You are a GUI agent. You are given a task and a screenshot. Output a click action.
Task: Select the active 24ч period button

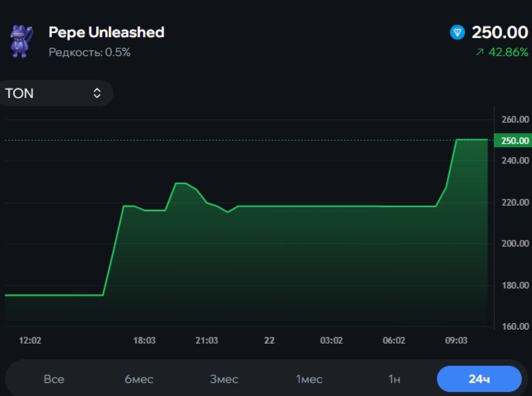coord(479,379)
